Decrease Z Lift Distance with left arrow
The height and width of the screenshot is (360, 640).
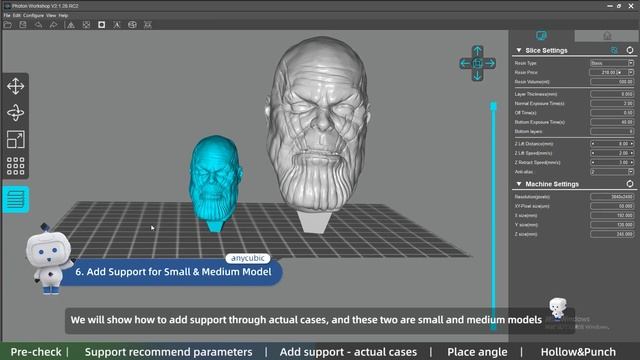pos(593,144)
